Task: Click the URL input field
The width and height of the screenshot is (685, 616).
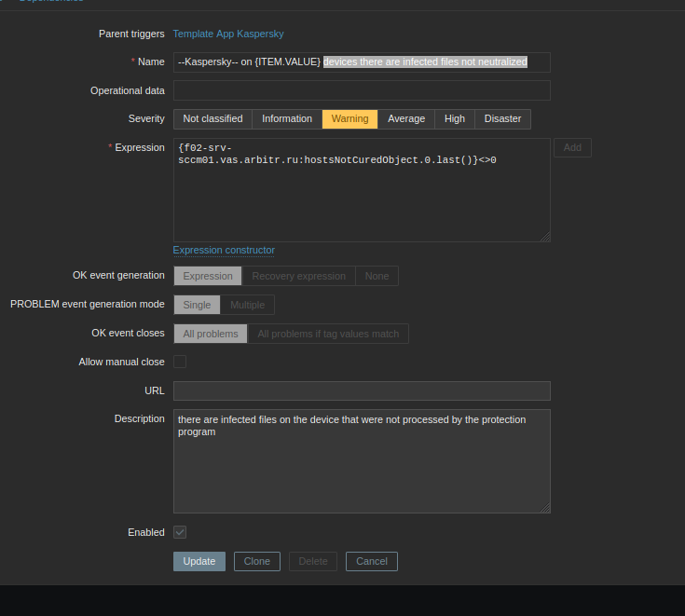Action: [362, 390]
